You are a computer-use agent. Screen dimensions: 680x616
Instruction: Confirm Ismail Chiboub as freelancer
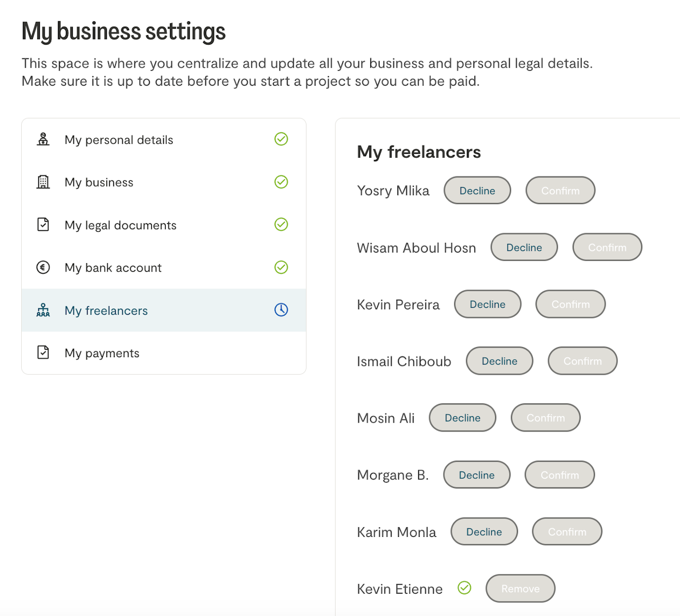click(582, 361)
